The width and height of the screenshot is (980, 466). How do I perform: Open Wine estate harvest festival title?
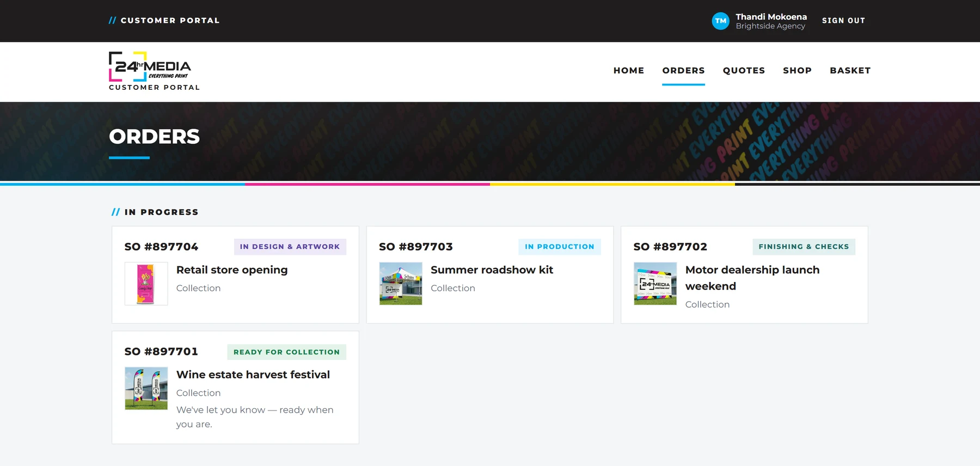click(x=253, y=375)
